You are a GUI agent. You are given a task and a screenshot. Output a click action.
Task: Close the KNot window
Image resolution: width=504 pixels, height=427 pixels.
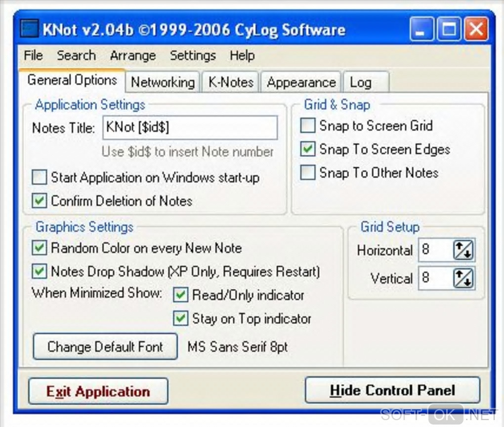coord(476,29)
